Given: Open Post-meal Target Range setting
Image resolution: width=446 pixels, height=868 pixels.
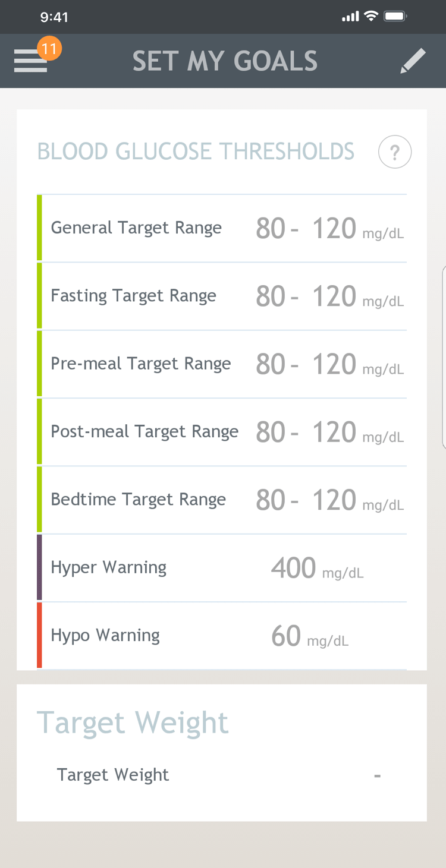Looking at the screenshot, I should point(223,432).
